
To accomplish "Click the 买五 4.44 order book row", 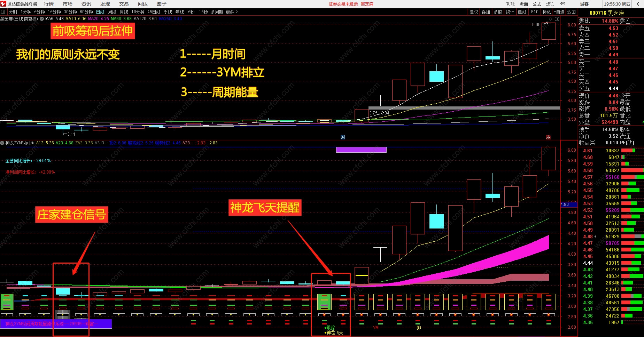I will 611,88.
